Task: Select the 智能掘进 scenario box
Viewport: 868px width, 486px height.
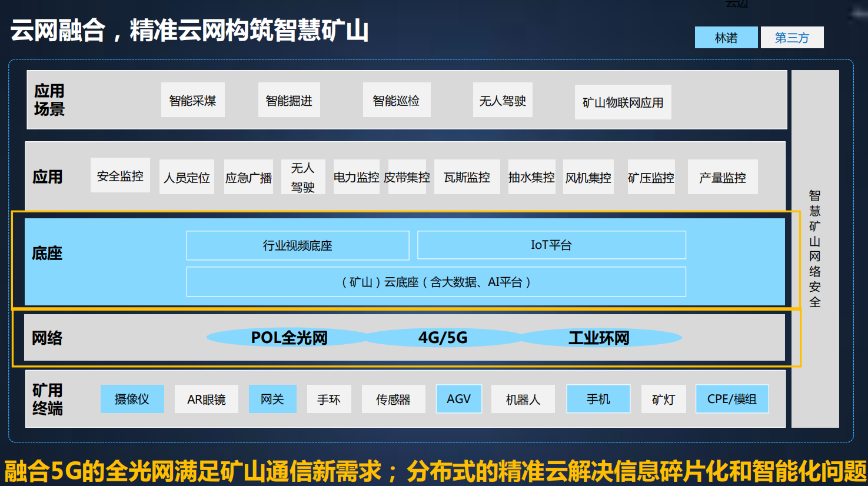Action: (x=289, y=101)
